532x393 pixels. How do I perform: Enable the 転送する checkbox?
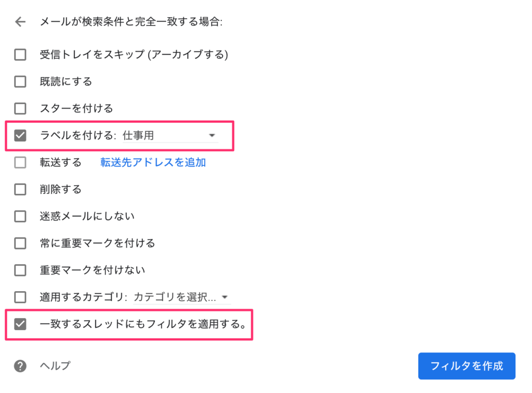pos(20,163)
